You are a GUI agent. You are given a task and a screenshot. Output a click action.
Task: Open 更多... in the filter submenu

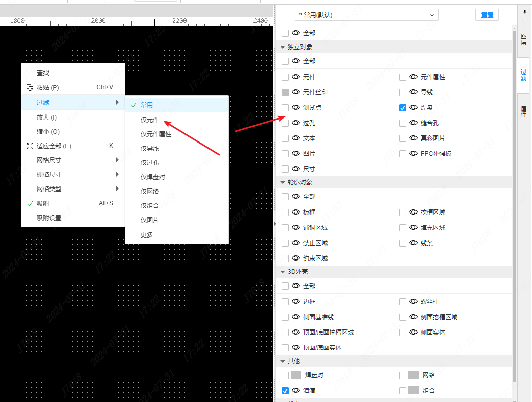coord(149,235)
